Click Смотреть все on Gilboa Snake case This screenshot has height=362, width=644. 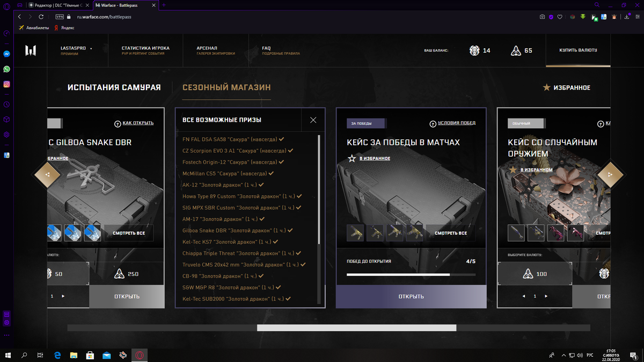(x=129, y=233)
